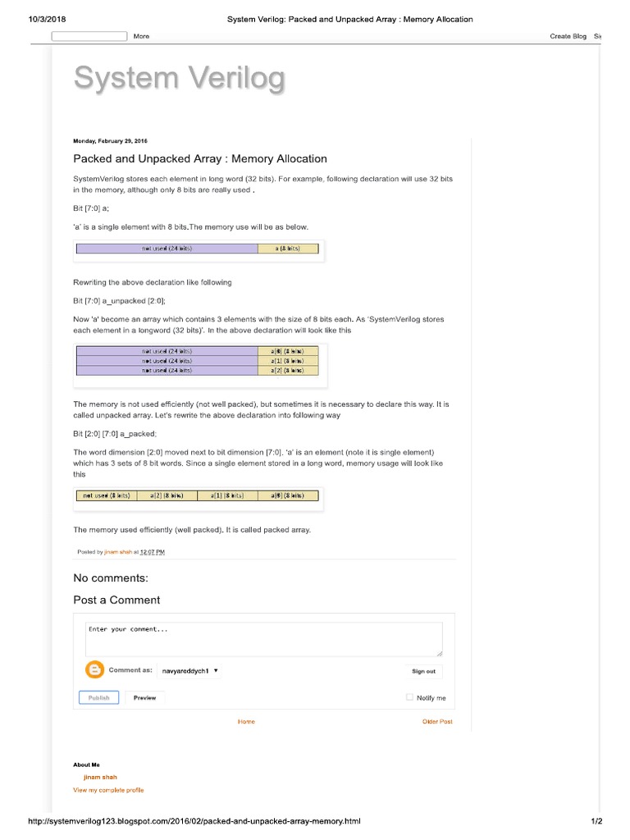
Task: Open the Comment as account dropdown
Action: point(189,670)
